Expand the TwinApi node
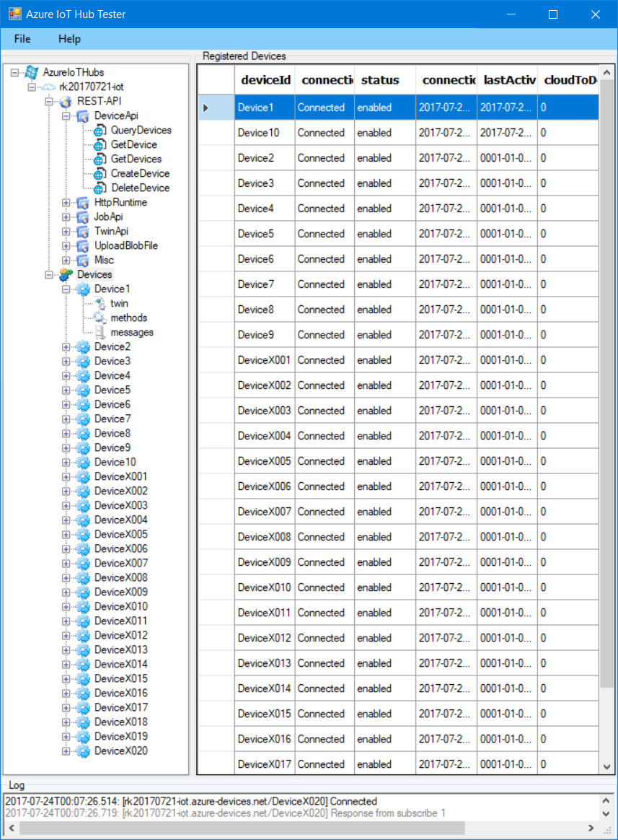Image resolution: width=618 pixels, height=840 pixels. [x=66, y=232]
